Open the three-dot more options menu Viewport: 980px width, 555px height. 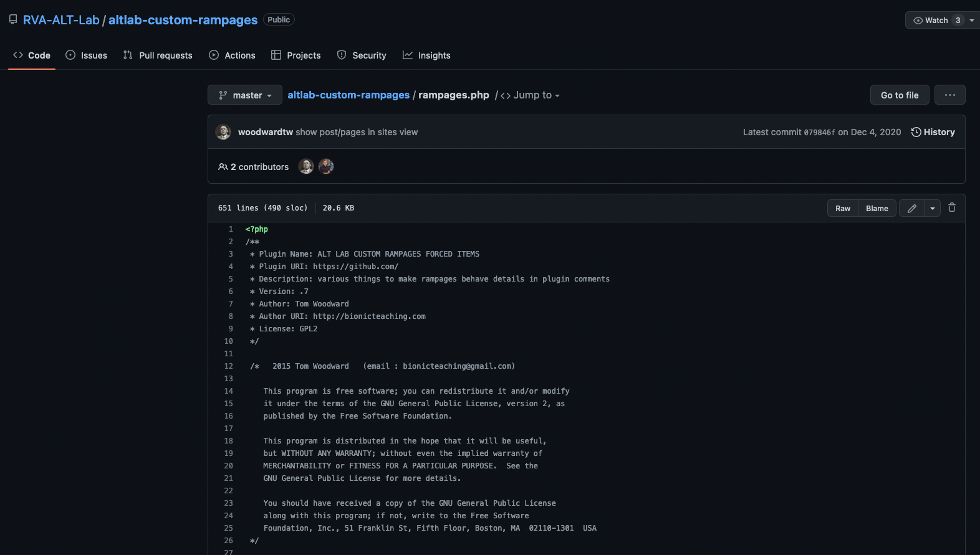tap(950, 95)
